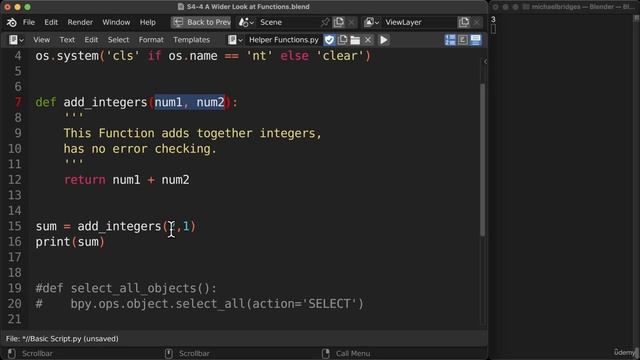Open the Window menu
This screenshot has width=640, height=360.
(x=116, y=22)
